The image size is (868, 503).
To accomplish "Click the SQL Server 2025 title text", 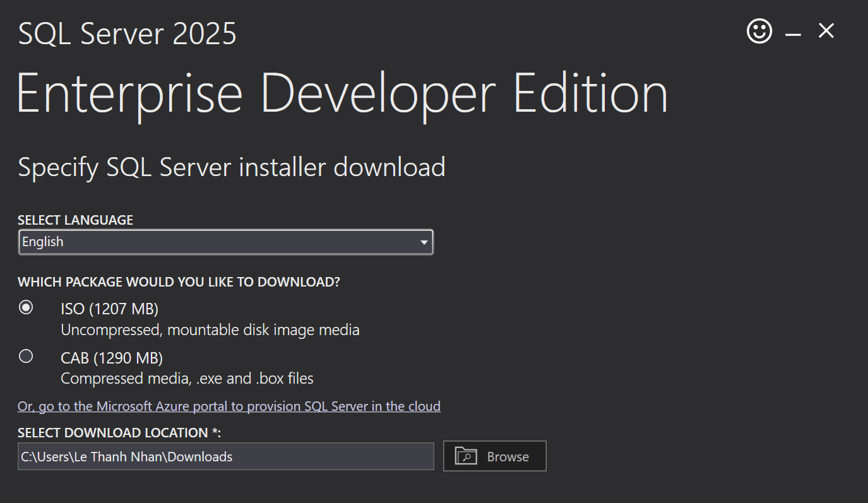I will (x=127, y=34).
